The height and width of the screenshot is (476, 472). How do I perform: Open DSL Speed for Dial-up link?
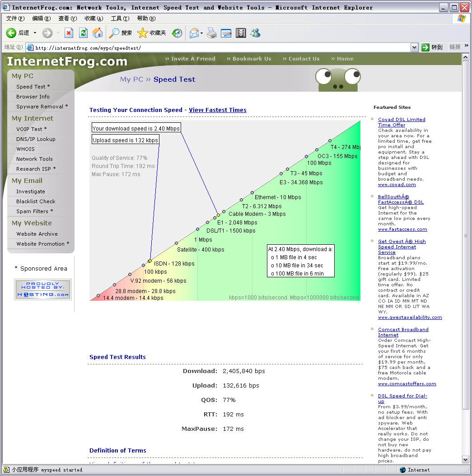402,398
